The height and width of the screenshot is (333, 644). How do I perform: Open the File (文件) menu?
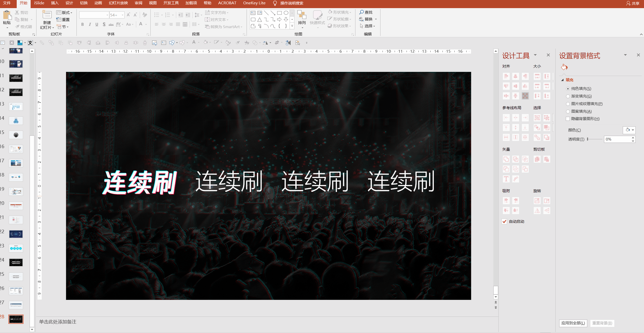click(x=7, y=3)
